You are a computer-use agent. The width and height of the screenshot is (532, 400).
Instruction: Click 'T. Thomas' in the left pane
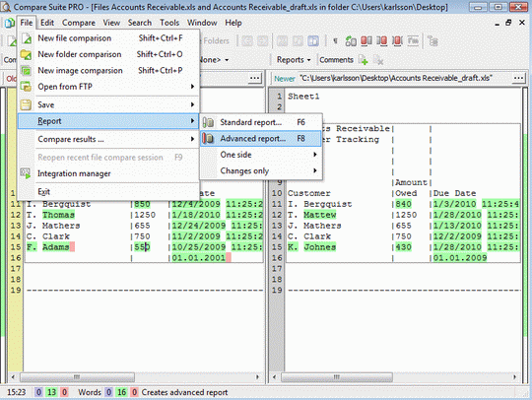pyautogui.click(x=50, y=215)
